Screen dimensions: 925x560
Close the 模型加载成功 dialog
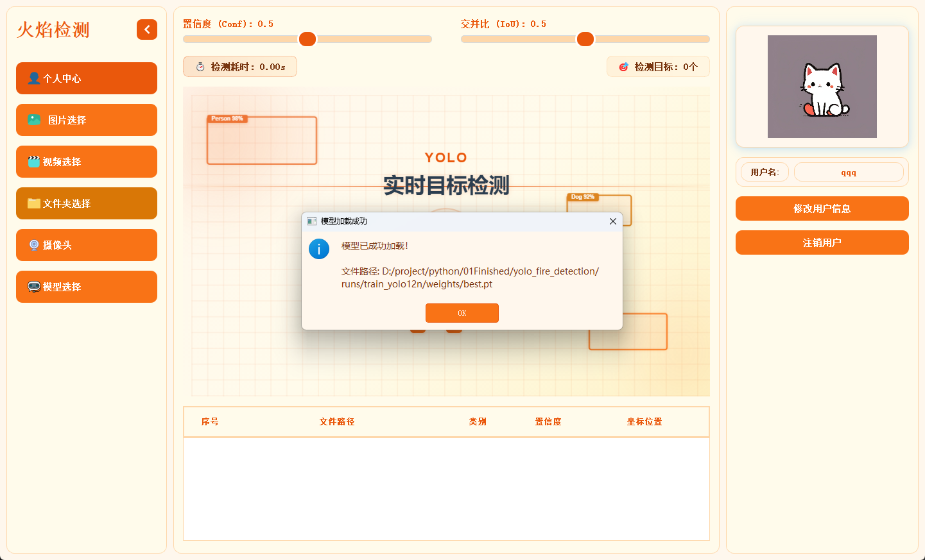613,221
